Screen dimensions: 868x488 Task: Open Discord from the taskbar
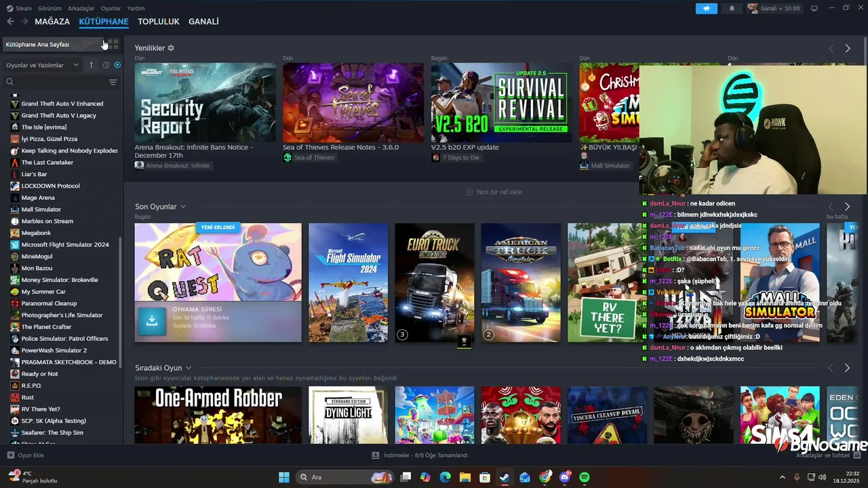[x=564, y=477]
